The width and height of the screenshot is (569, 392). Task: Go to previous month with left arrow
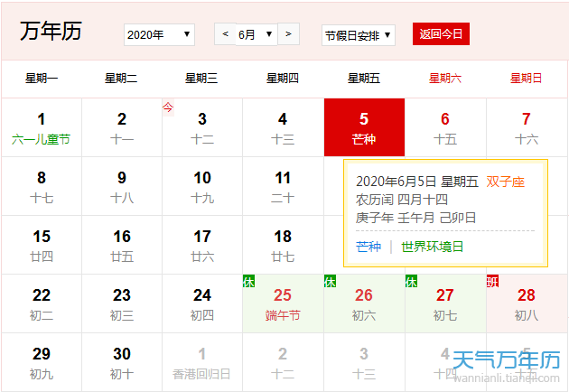[x=226, y=34]
